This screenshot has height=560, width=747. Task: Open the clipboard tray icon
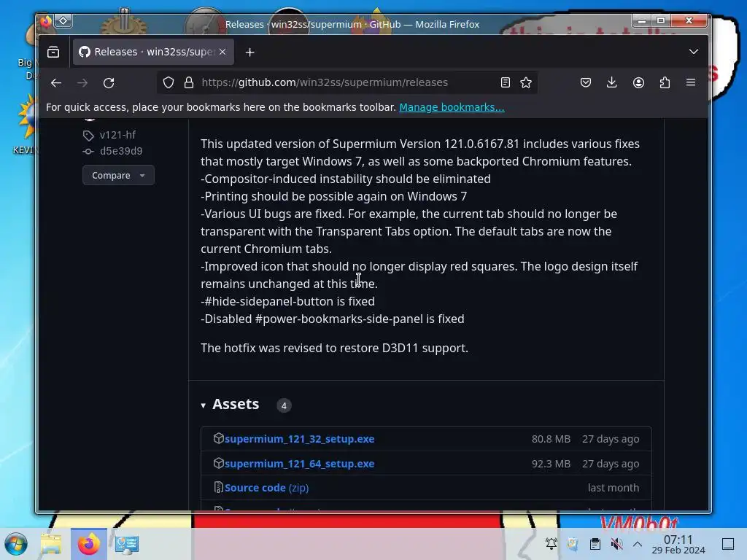(595, 544)
